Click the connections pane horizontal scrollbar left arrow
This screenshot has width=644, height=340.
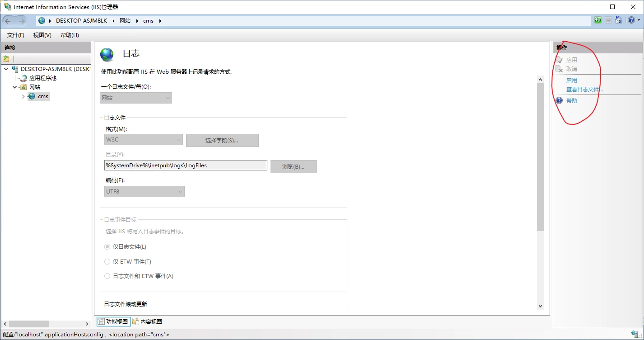tap(5, 324)
